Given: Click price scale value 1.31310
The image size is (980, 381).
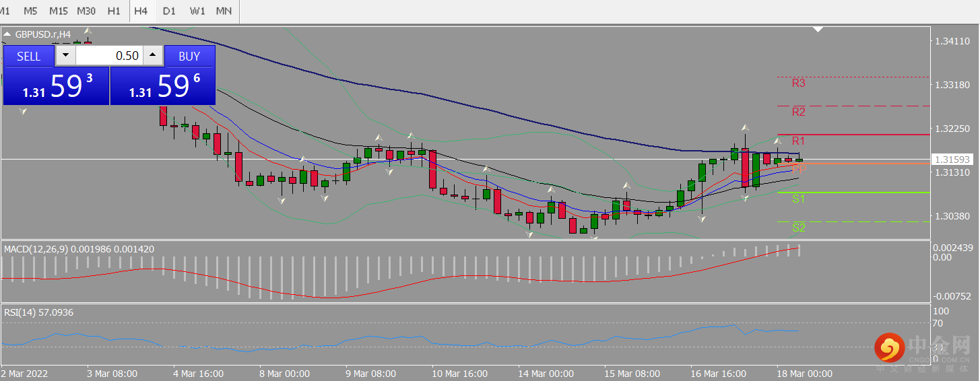Looking at the screenshot, I should coord(952,172).
